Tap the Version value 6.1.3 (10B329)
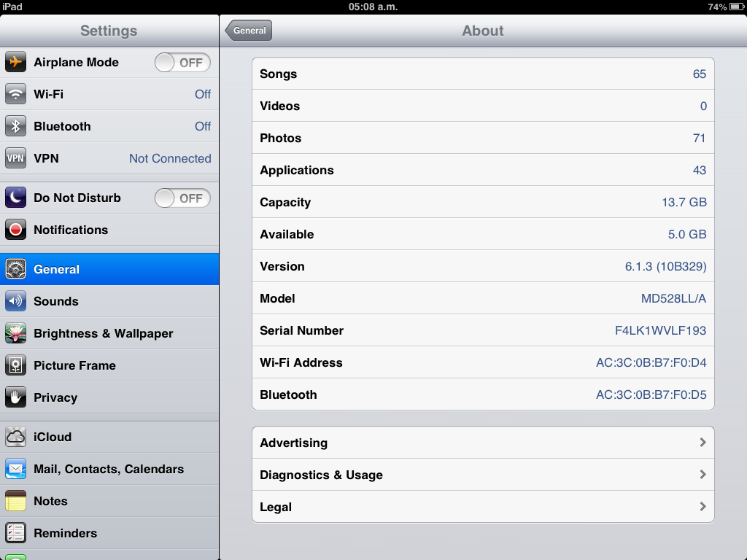Viewport: 747px width, 560px height. (x=665, y=266)
